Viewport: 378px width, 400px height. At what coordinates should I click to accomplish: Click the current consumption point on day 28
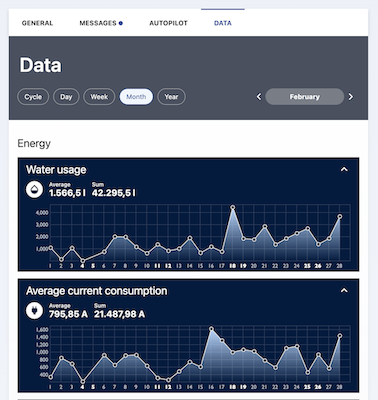pyautogui.click(x=340, y=336)
